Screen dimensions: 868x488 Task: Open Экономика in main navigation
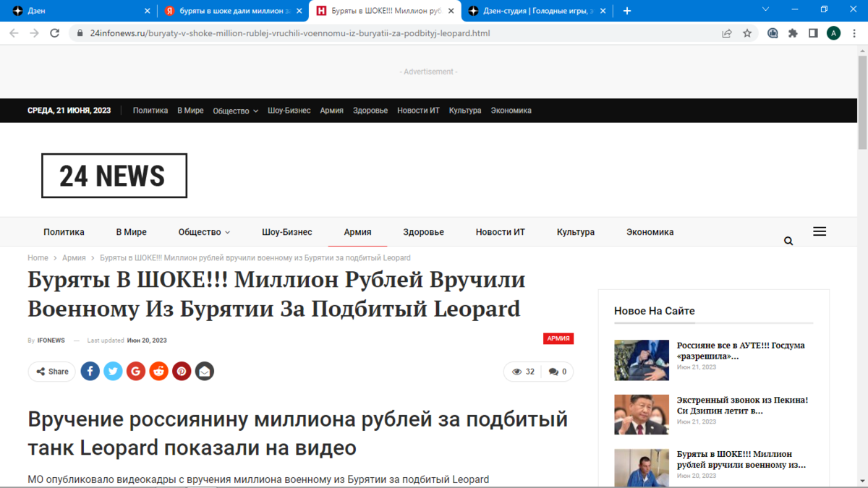(650, 232)
